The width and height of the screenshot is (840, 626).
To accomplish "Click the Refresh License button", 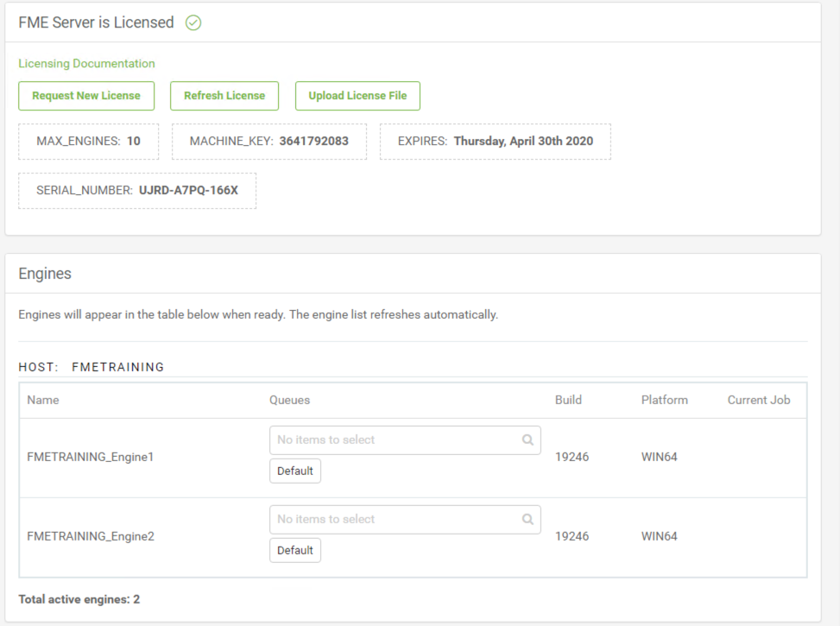I will [x=224, y=96].
